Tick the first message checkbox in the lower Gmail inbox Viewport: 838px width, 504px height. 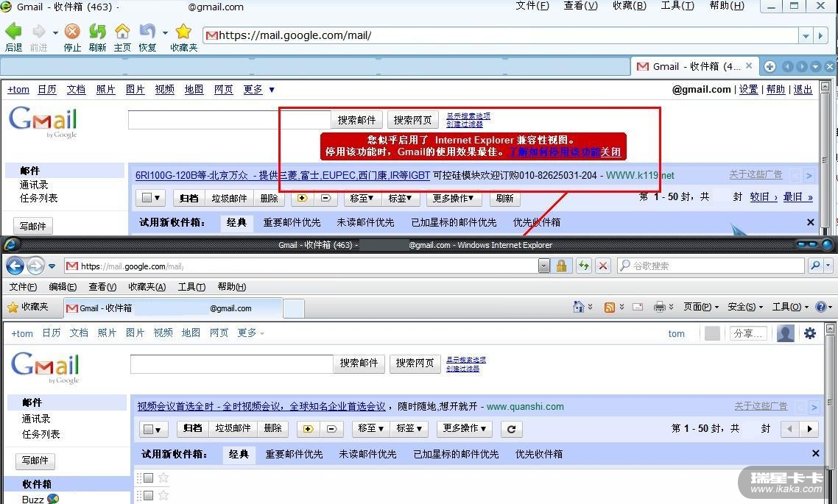tap(149, 478)
